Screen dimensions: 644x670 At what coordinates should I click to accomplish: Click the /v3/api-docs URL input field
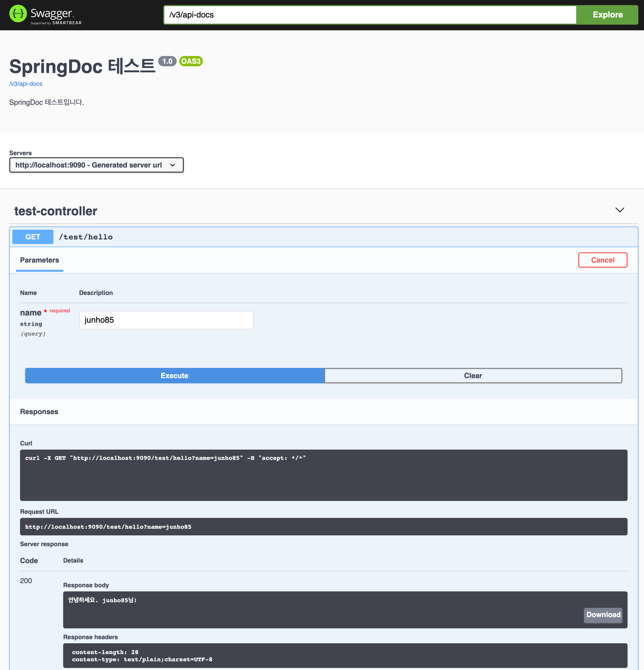click(369, 15)
